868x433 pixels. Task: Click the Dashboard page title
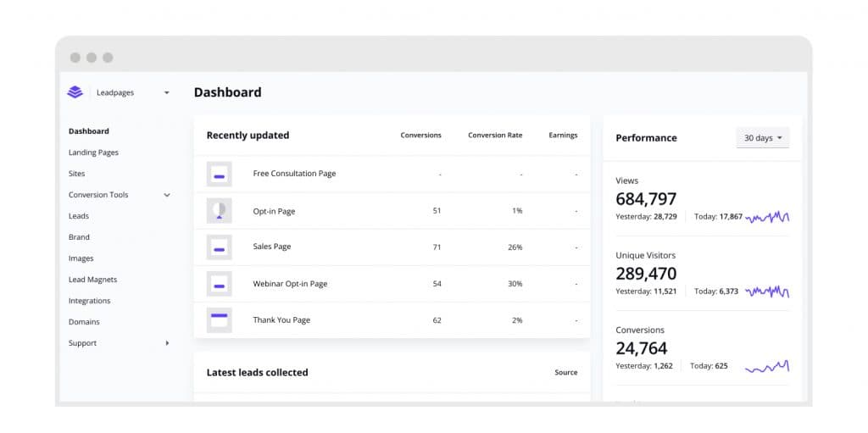point(227,92)
